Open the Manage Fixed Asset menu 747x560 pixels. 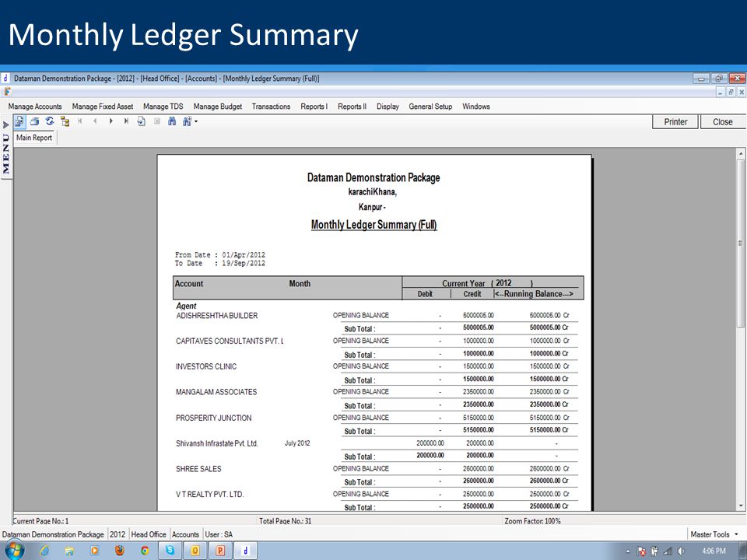click(103, 107)
